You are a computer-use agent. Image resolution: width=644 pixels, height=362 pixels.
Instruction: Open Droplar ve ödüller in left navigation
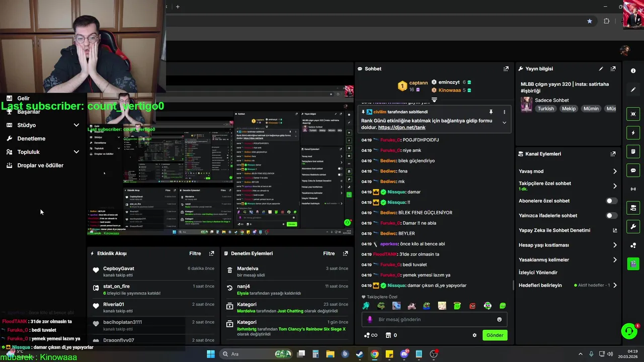tap(40, 165)
